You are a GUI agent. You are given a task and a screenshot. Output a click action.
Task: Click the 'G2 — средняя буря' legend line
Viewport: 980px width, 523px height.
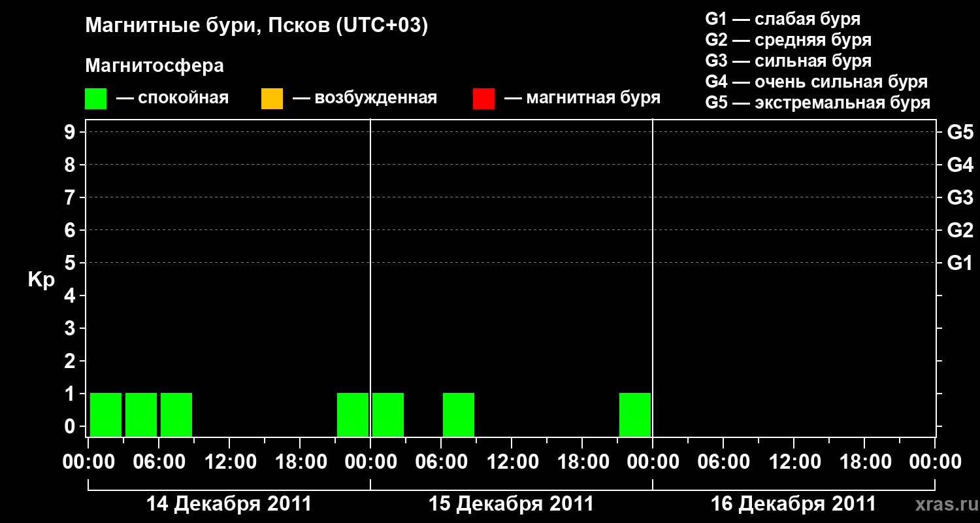[x=788, y=40]
